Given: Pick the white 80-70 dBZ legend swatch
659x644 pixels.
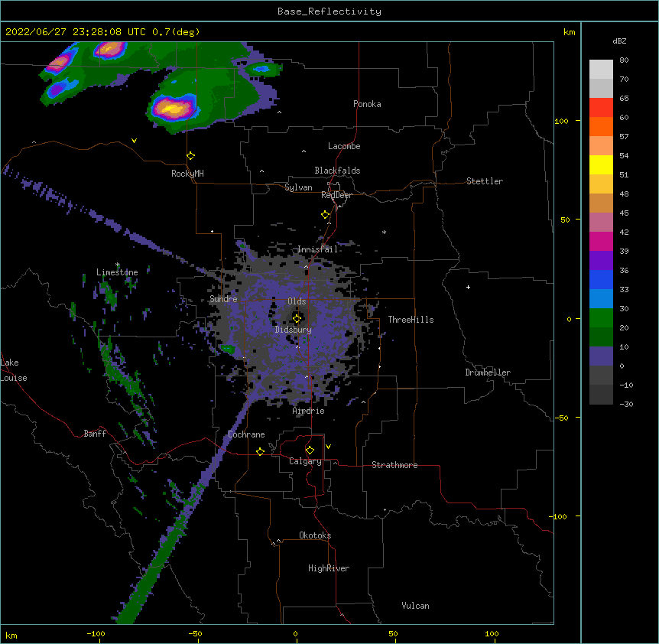Looking at the screenshot, I should (x=601, y=70).
